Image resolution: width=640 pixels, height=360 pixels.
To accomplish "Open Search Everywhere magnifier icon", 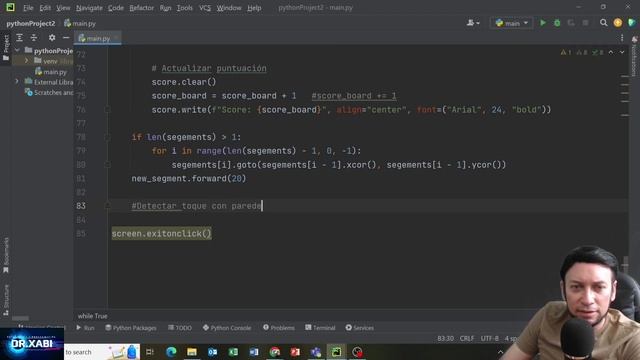I will pos(603,23).
